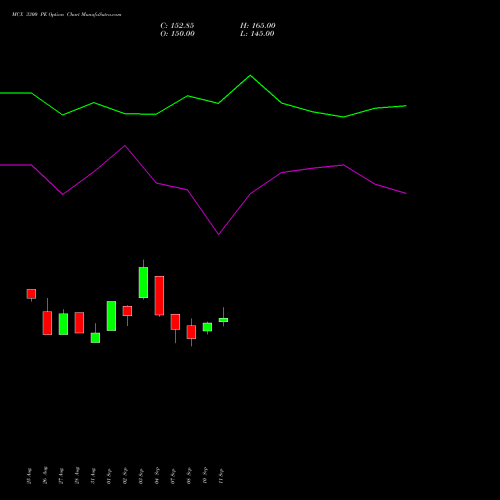Select the 03 Sep date label

(141, 476)
